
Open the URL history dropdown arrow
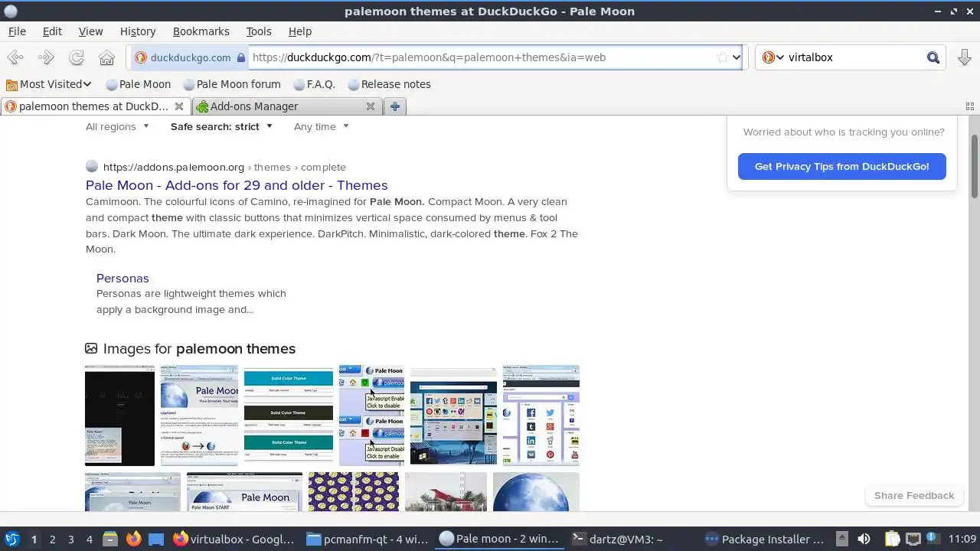tap(737, 57)
